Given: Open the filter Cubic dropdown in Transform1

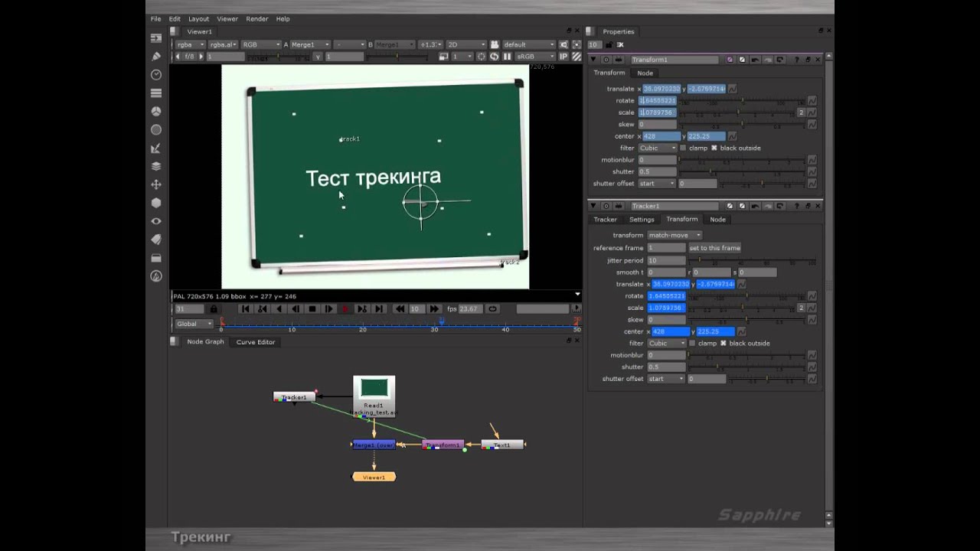Looking at the screenshot, I should tap(658, 148).
